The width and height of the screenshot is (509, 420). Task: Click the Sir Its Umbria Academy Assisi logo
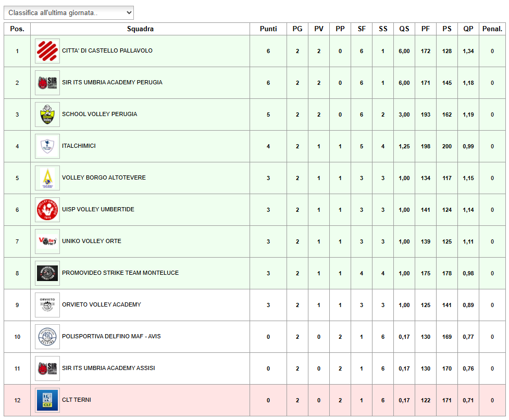(x=47, y=368)
